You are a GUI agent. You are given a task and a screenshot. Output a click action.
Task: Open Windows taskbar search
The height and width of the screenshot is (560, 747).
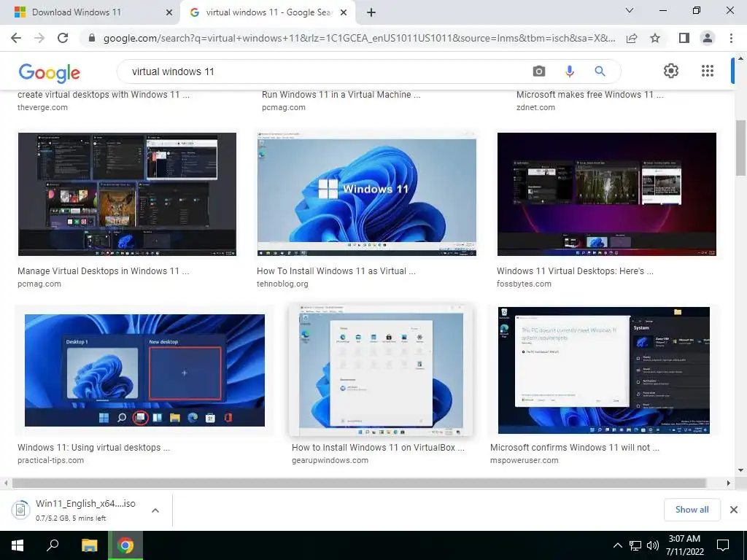coord(53,545)
